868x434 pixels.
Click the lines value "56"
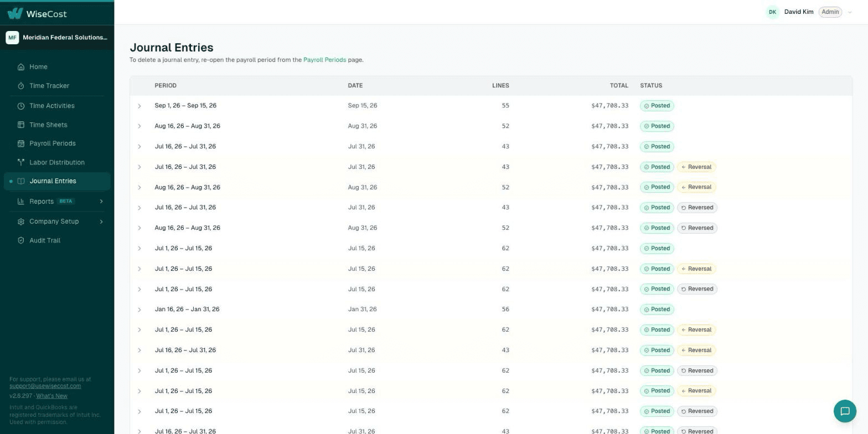[x=505, y=309]
